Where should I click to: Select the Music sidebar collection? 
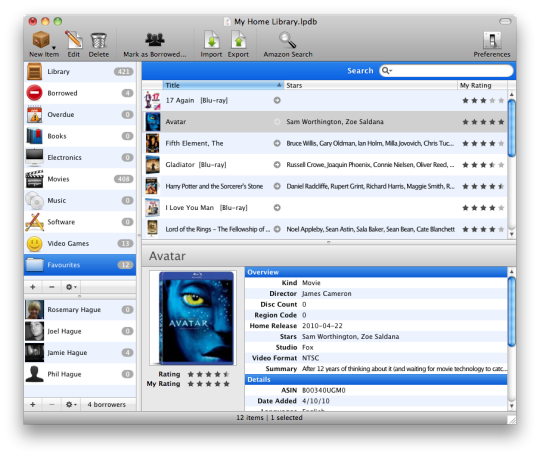pos(80,200)
